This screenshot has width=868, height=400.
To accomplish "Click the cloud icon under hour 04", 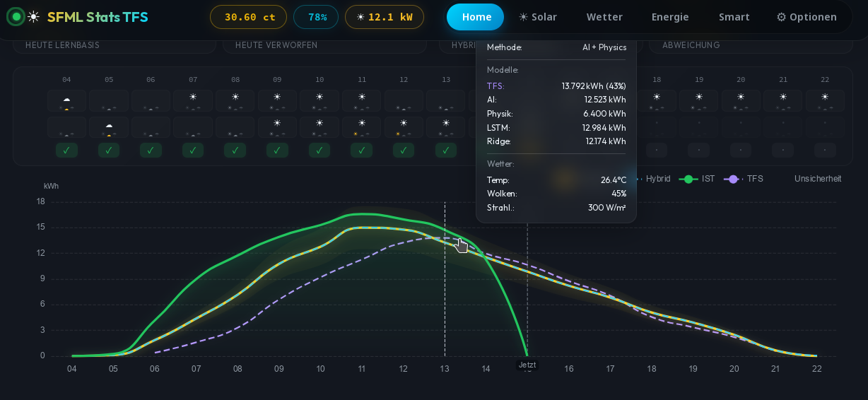I will tap(66, 99).
